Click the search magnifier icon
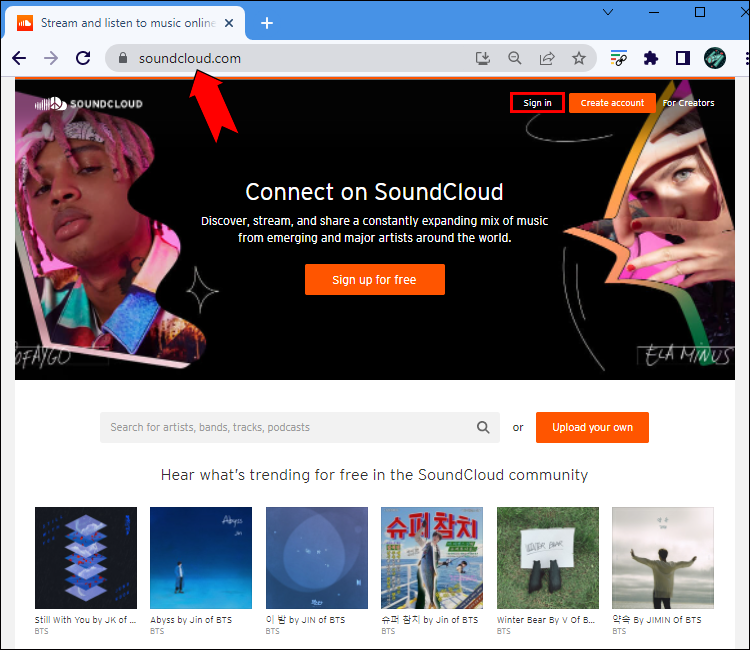Viewport: 750px width, 650px height. tap(483, 427)
